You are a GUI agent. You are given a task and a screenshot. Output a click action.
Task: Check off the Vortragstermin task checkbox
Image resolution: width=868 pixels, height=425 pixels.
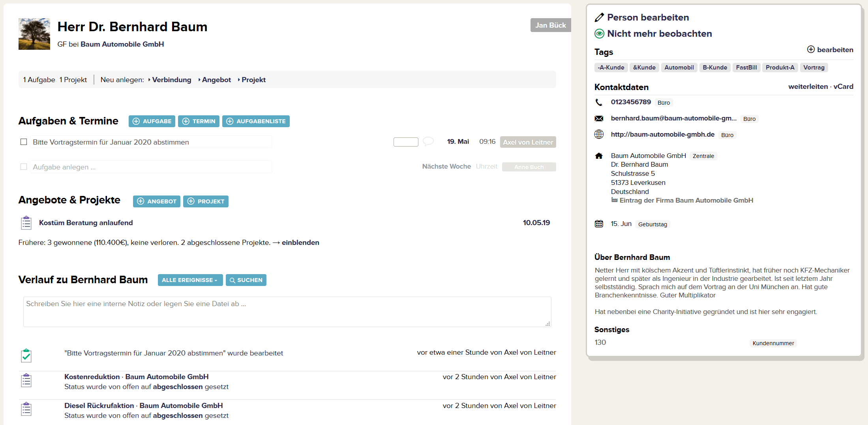[24, 142]
